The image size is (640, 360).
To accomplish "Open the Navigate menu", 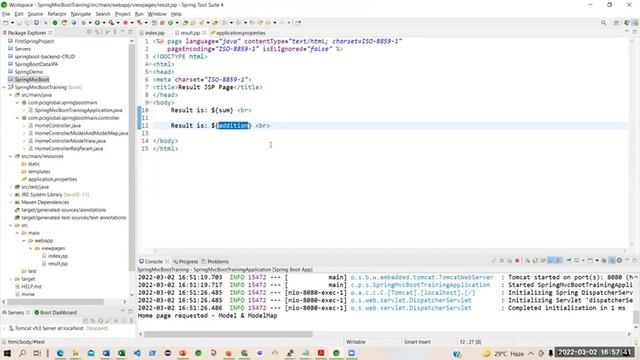I will click(81, 14).
